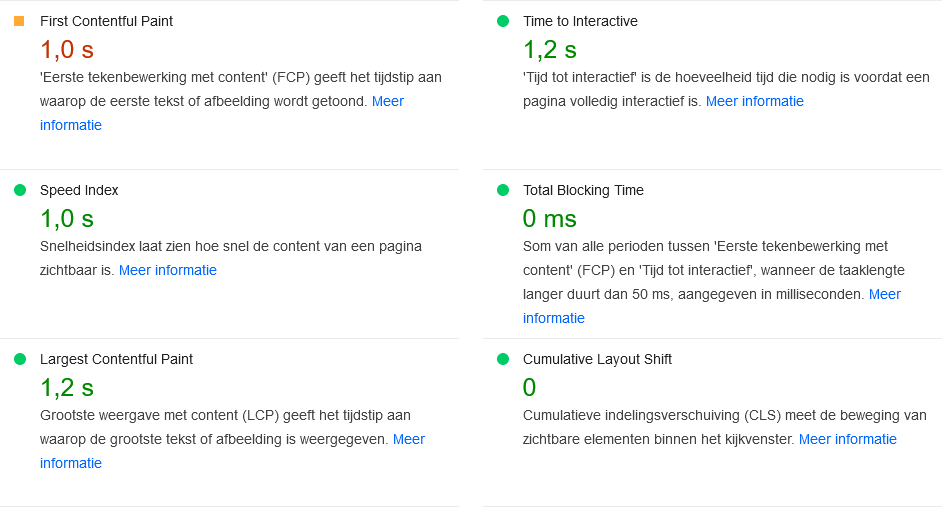Viewport: 942px width, 507px height.
Task: Click the green circle beside Cumulative Layout Shift
Action: click(x=503, y=359)
